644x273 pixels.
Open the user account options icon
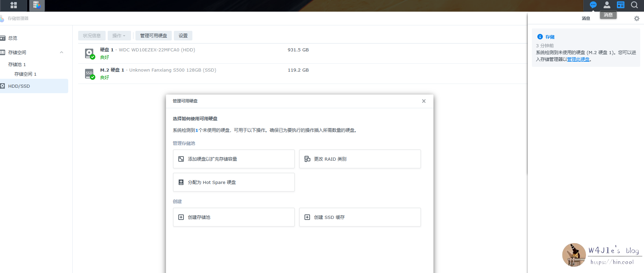click(x=607, y=5)
